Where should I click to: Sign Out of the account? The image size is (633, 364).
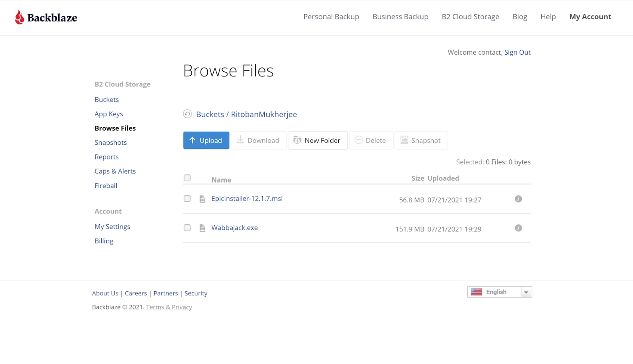click(517, 52)
